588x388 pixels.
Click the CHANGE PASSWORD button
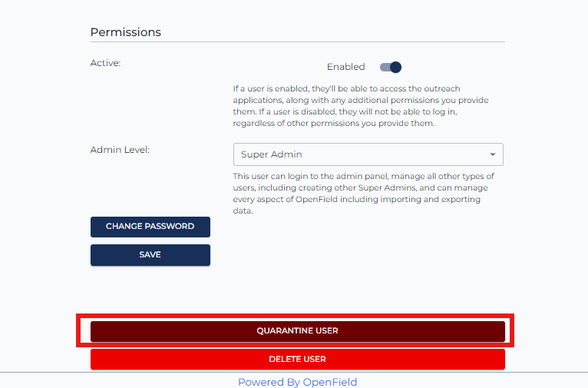click(150, 227)
